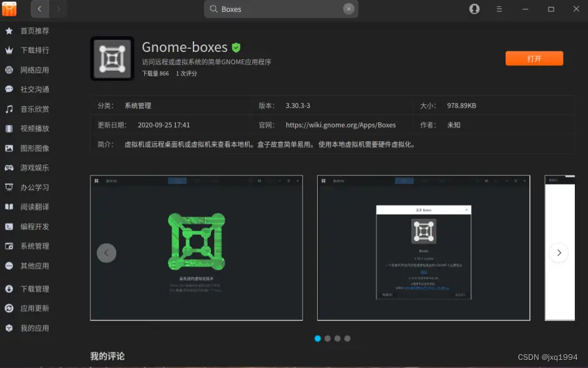Select the 游戏娱乐 gamepad icon
This screenshot has width=588, height=368.
click(x=9, y=168)
